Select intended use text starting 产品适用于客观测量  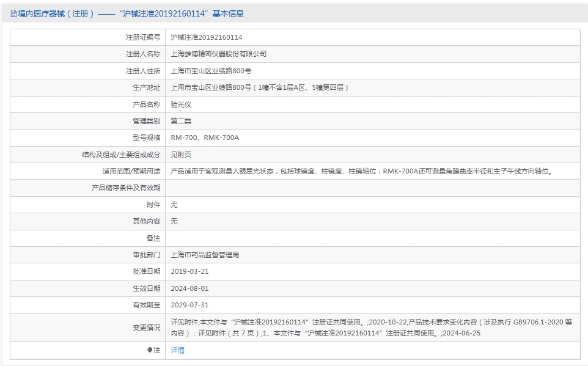362,171
